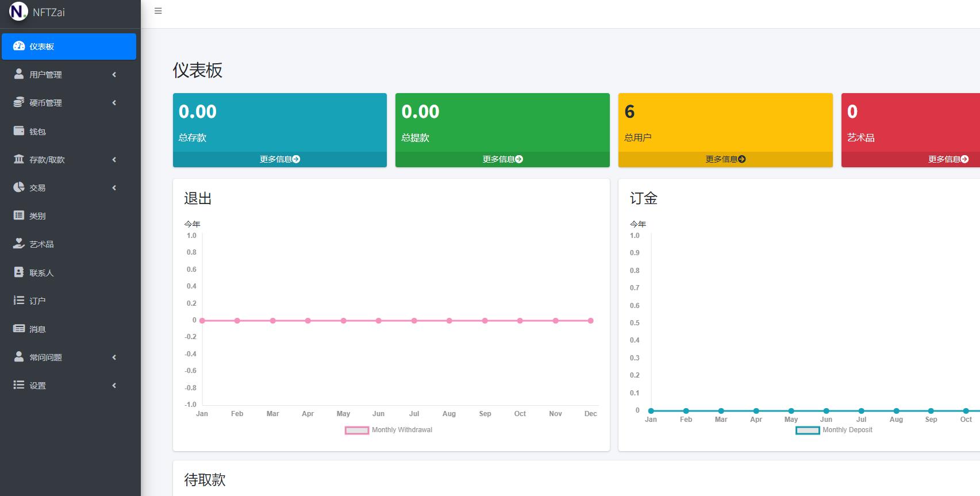Click the pink December withdrawal data point
980x496 pixels.
point(590,321)
